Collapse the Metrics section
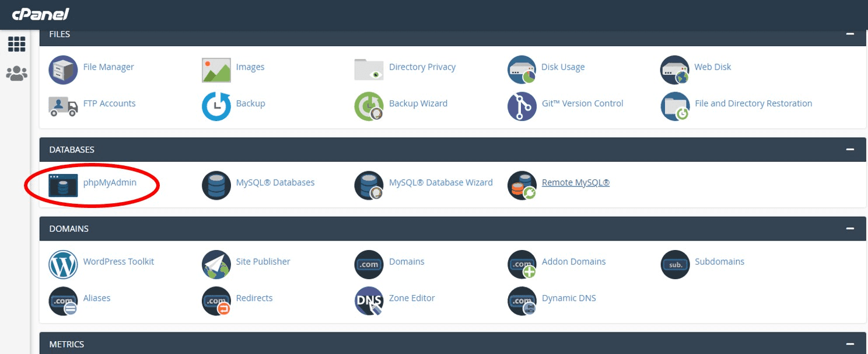The height and width of the screenshot is (354, 868). 850,344
